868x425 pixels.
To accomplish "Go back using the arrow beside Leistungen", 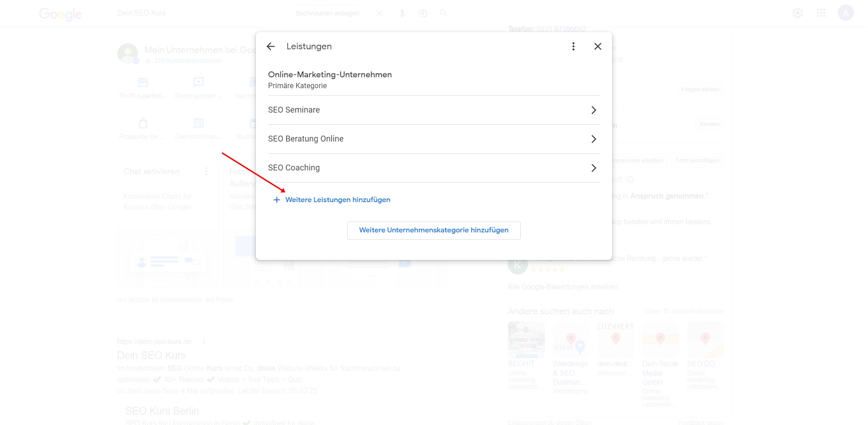I will pyautogui.click(x=271, y=47).
